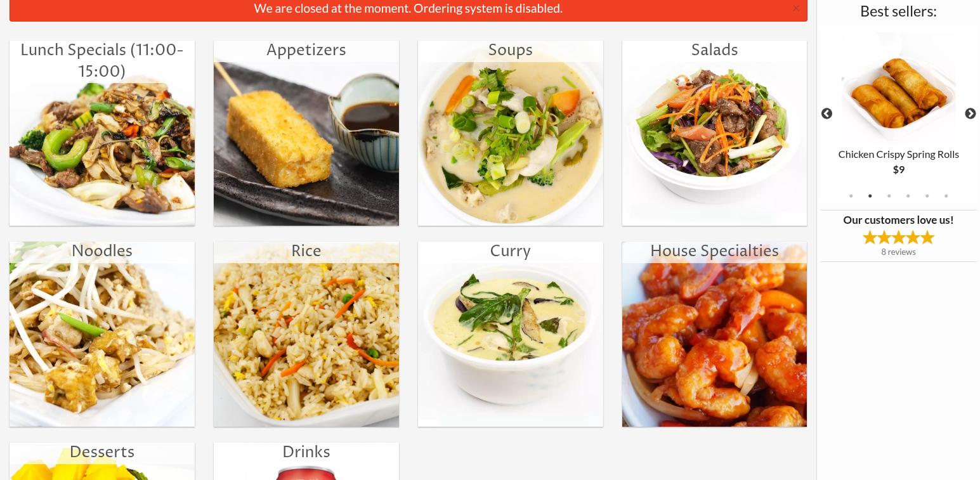Select the first carousel dot

(851, 196)
